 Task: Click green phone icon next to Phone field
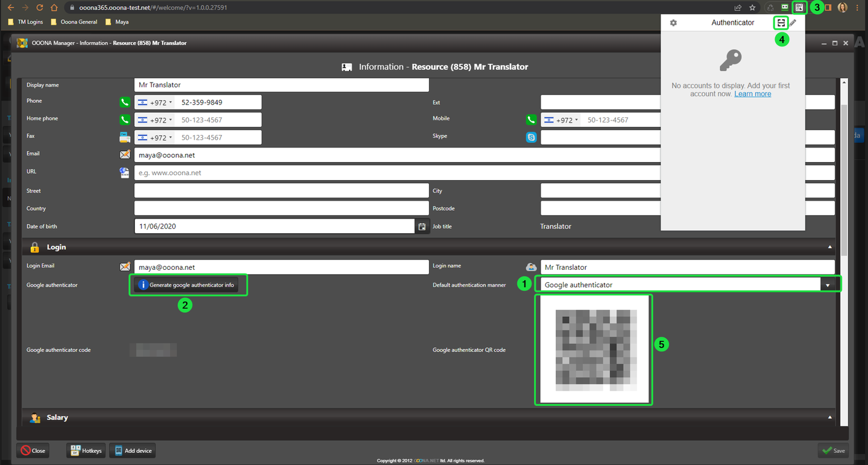(x=125, y=102)
